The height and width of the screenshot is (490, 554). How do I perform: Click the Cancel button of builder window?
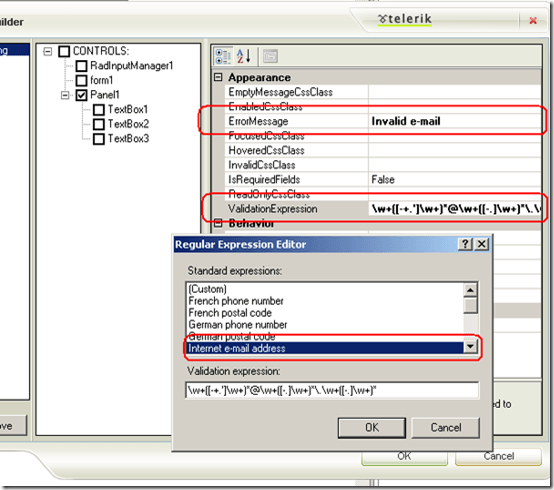tap(499, 456)
